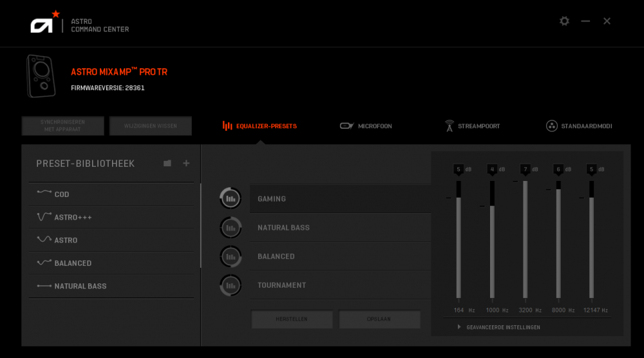Open the settings gear icon

[564, 21]
